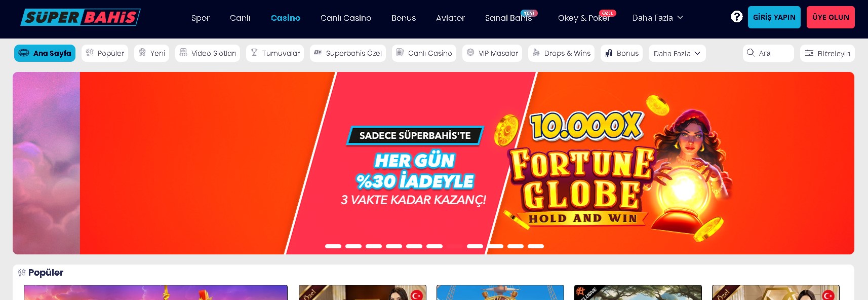Expand the Daha Fazla top navigation menu
Screen dimensions: 868x300
pyautogui.click(x=658, y=18)
